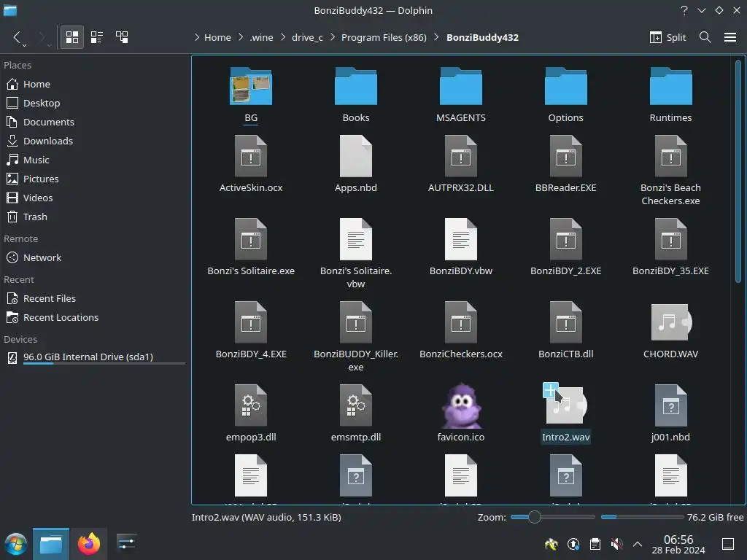
Task: Toggle selection plus marker on Intro2.wav
Action: point(550,390)
